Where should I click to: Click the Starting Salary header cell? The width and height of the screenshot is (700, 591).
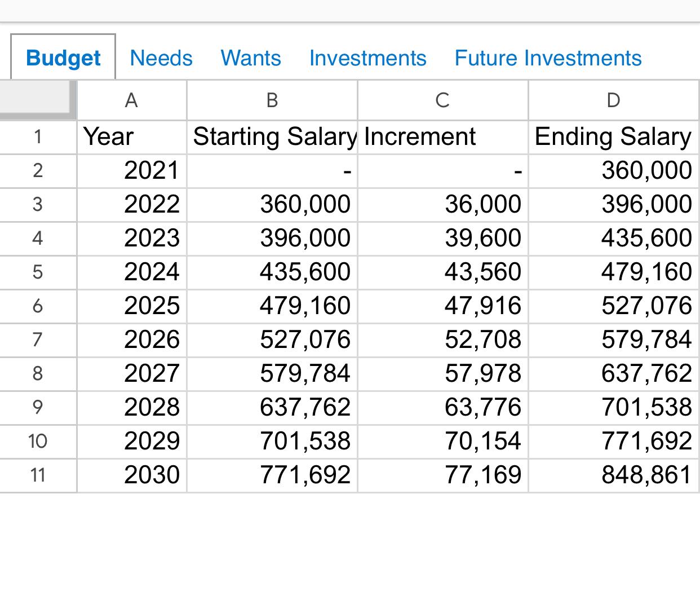[272, 136]
